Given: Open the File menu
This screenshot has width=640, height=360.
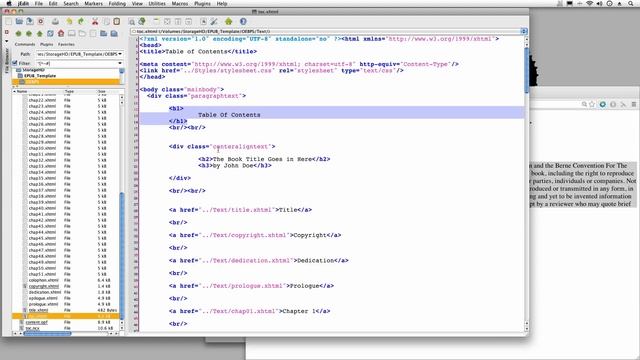Looking at the screenshot, I should (x=39, y=3).
